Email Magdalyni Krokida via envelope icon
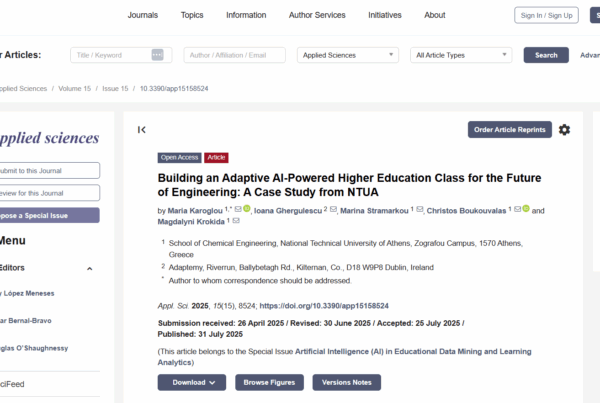Screen dimensions: 600x403 236,220
